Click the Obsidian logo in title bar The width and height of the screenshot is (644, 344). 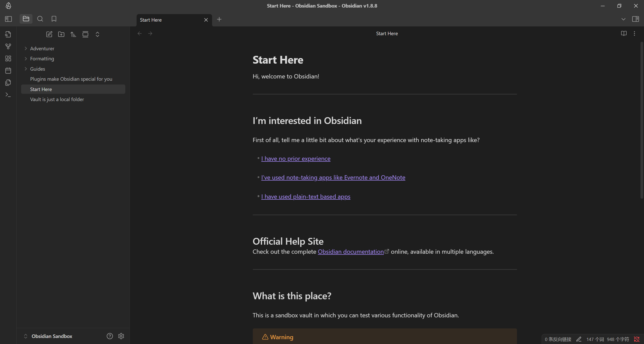[x=8, y=6]
